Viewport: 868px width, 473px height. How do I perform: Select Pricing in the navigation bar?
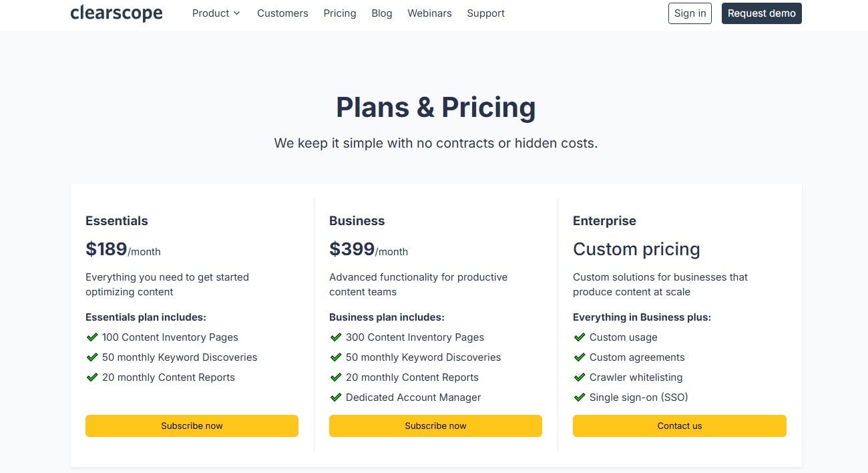[x=339, y=13]
